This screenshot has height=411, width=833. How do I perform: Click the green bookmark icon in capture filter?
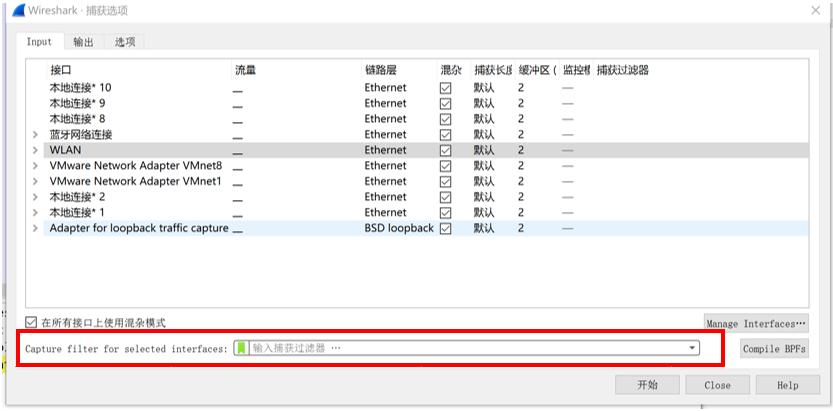(x=241, y=348)
